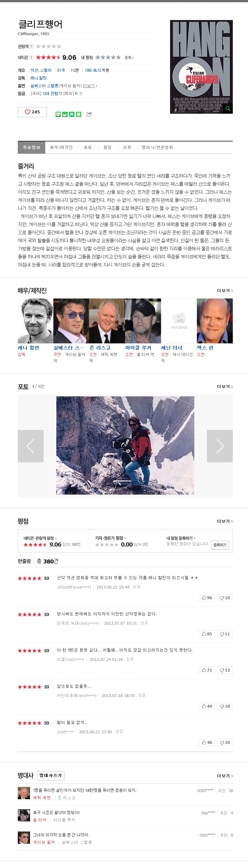Click the magnifier icon on Cliffhanger poster

click(x=228, y=109)
